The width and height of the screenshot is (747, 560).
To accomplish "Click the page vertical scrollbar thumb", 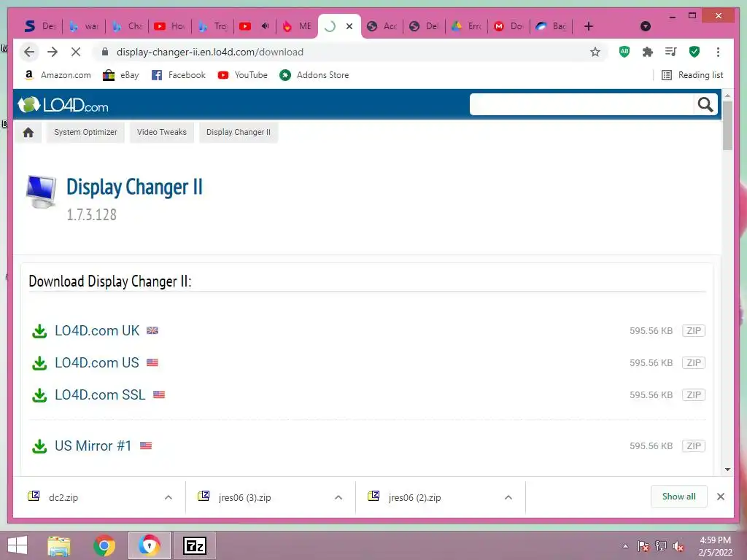I will (x=727, y=125).
